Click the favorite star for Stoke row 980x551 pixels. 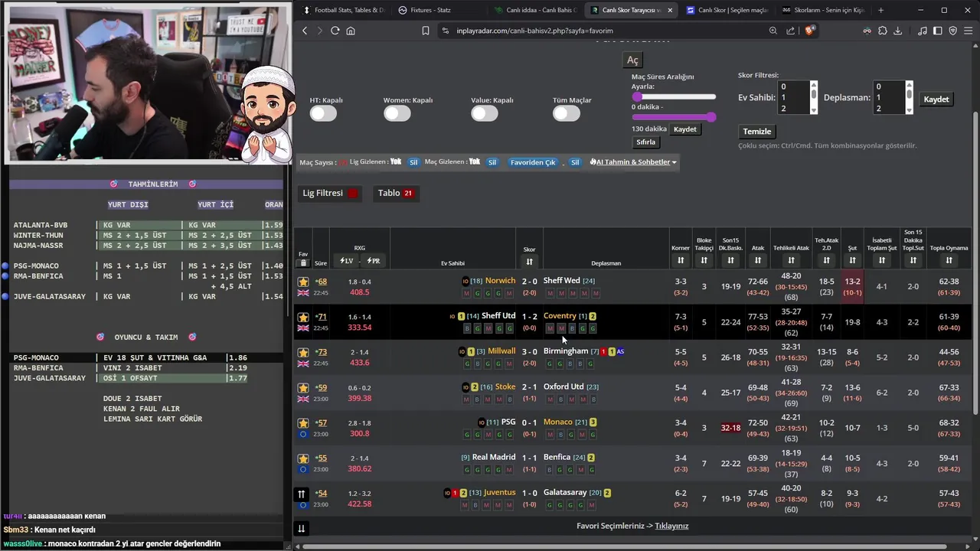[303, 388]
